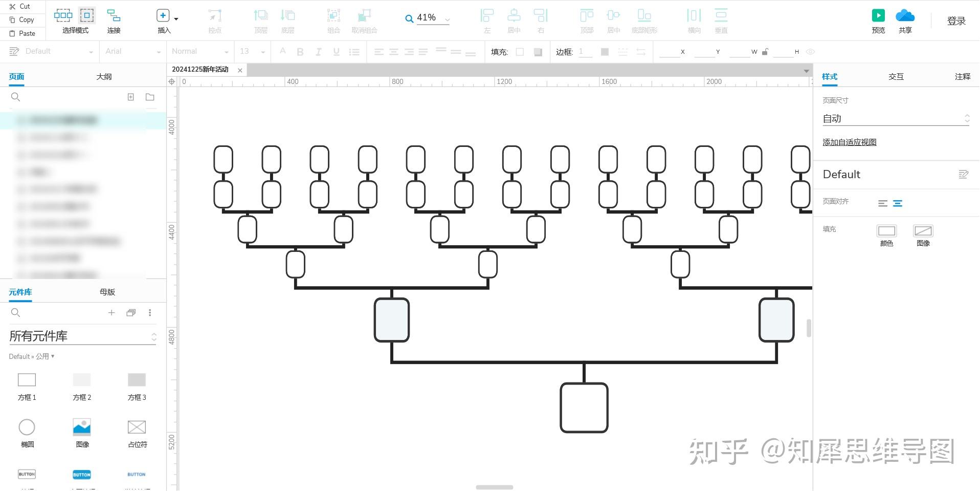This screenshot has width=980, height=491.
Task: Click the 填充 fill color swatch
Action: (886, 231)
